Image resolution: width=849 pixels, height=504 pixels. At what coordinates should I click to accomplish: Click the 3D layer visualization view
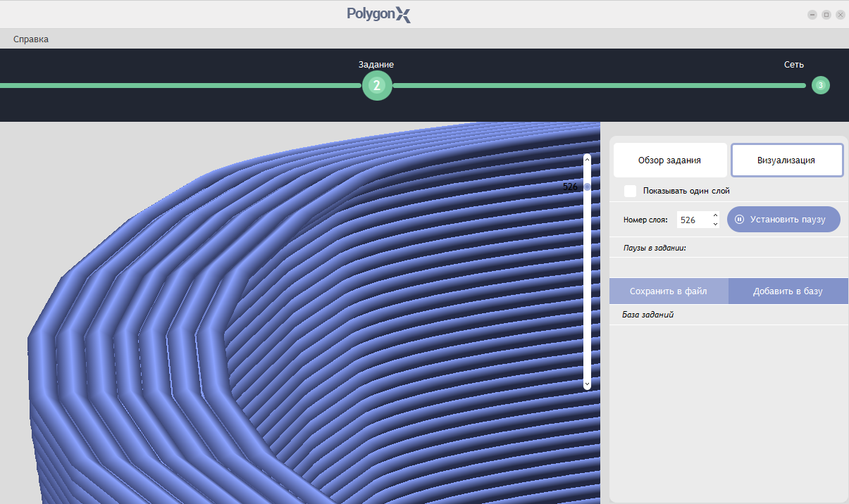click(299, 313)
